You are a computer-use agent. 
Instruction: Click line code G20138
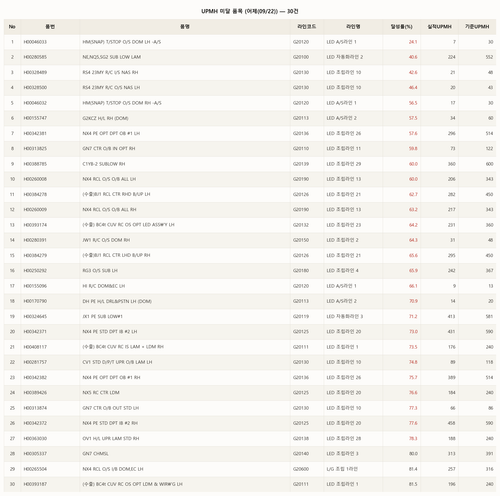pyautogui.click(x=301, y=438)
